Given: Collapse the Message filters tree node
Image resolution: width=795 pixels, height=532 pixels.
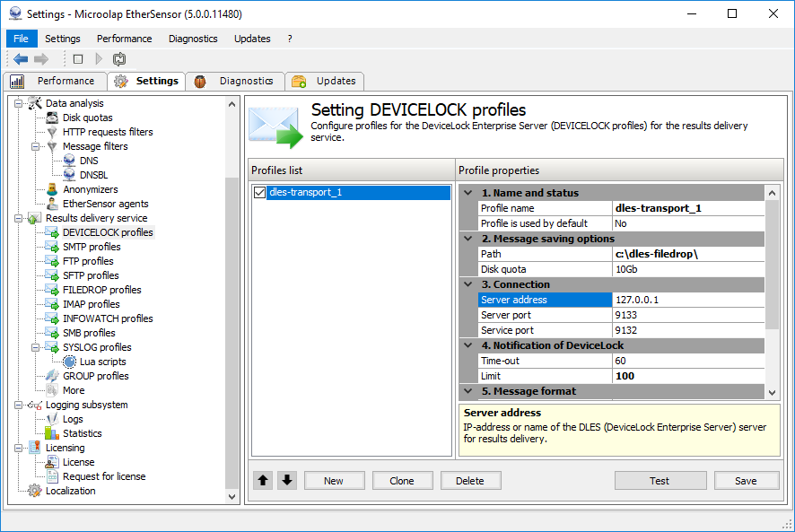Looking at the screenshot, I should coord(36,146).
